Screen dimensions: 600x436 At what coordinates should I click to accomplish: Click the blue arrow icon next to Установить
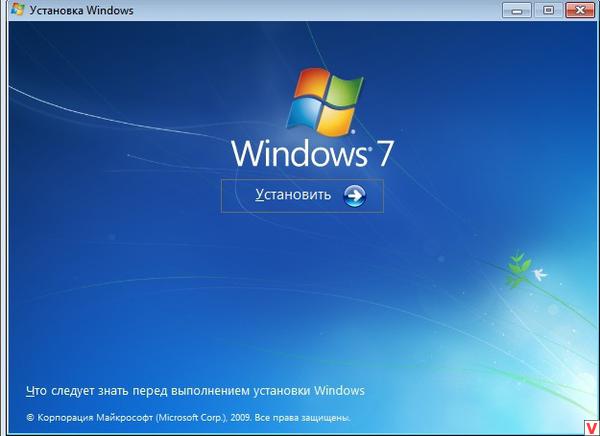354,196
